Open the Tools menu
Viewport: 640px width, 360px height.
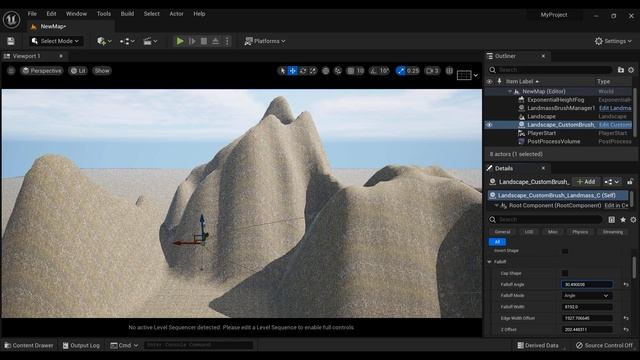tap(104, 13)
